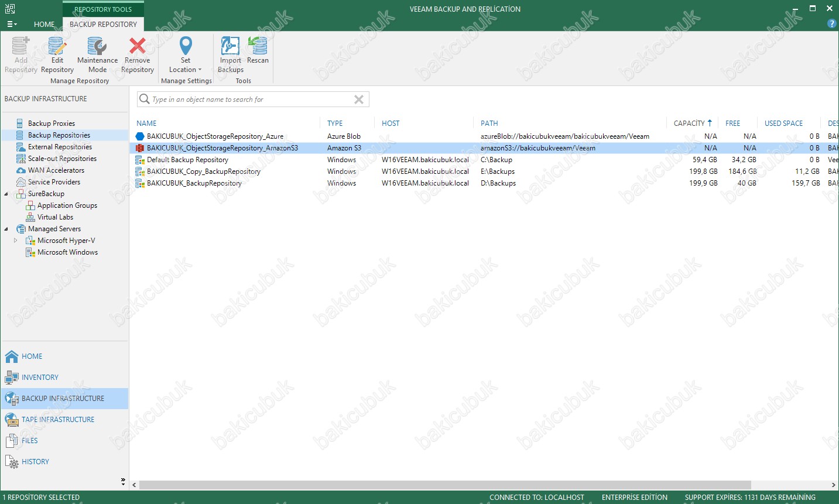Toggle Maintenance Mode in the ribbon
Image resolution: width=839 pixels, height=504 pixels.
click(x=97, y=54)
